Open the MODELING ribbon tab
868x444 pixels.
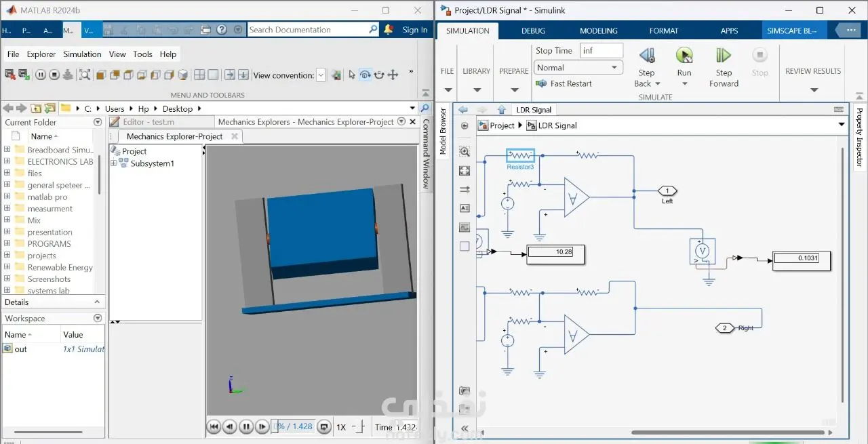coord(599,31)
